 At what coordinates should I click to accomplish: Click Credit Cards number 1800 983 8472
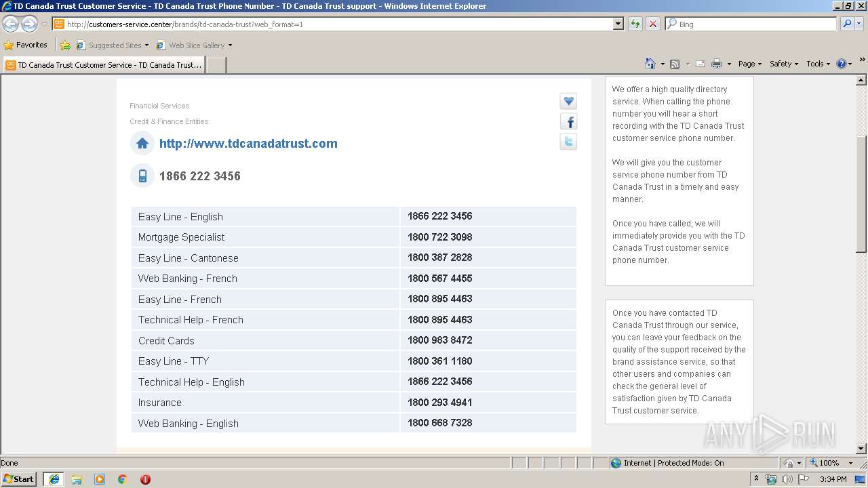pyautogui.click(x=439, y=340)
